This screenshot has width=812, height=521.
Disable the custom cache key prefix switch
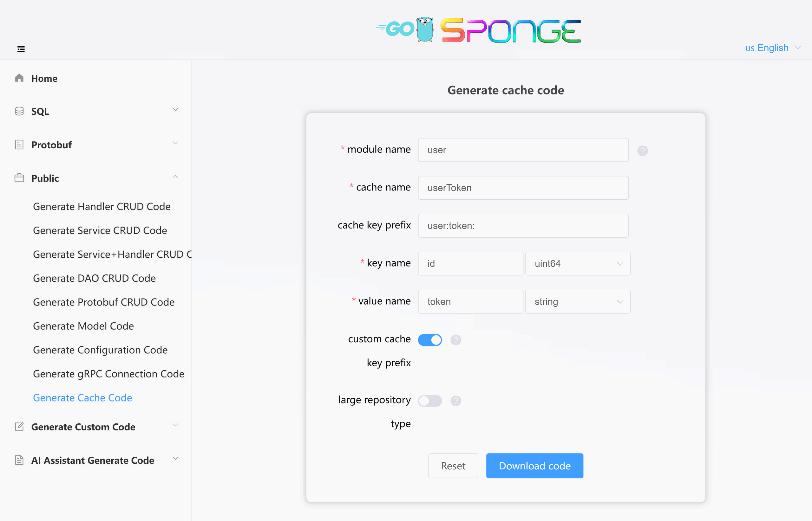click(430, 340)
